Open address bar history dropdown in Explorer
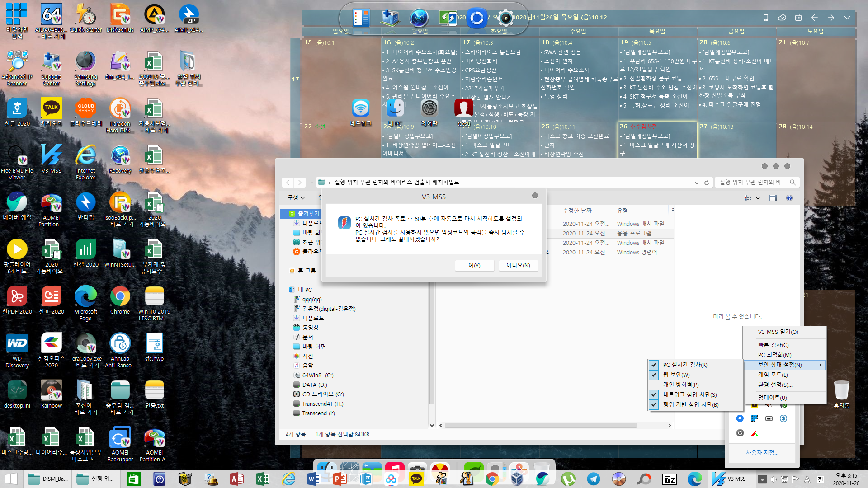This screenshot has height=488, width=868. (697, 183)
